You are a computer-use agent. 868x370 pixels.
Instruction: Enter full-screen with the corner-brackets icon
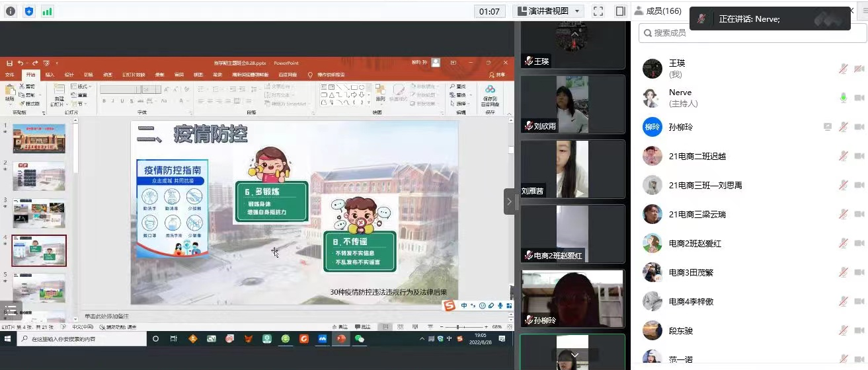[598, 11]
